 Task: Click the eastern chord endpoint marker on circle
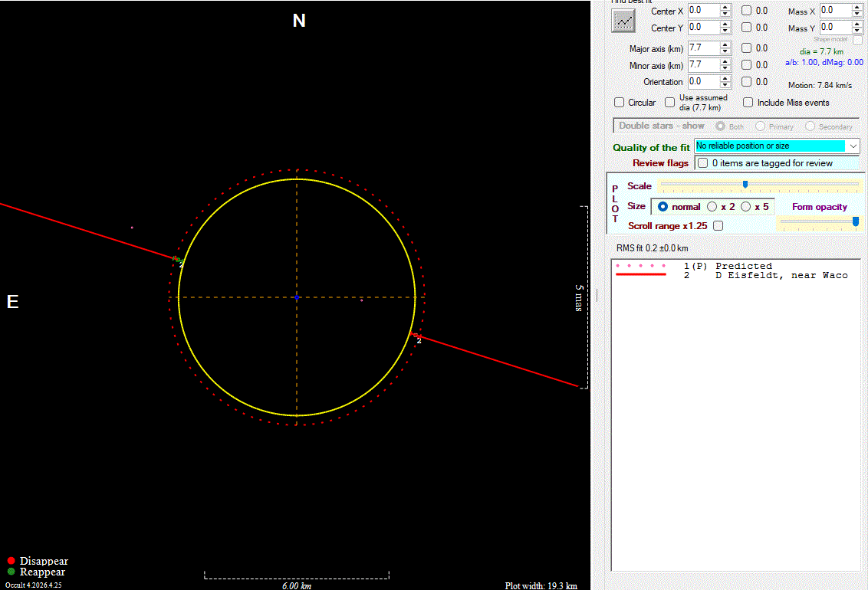point(178,259)
